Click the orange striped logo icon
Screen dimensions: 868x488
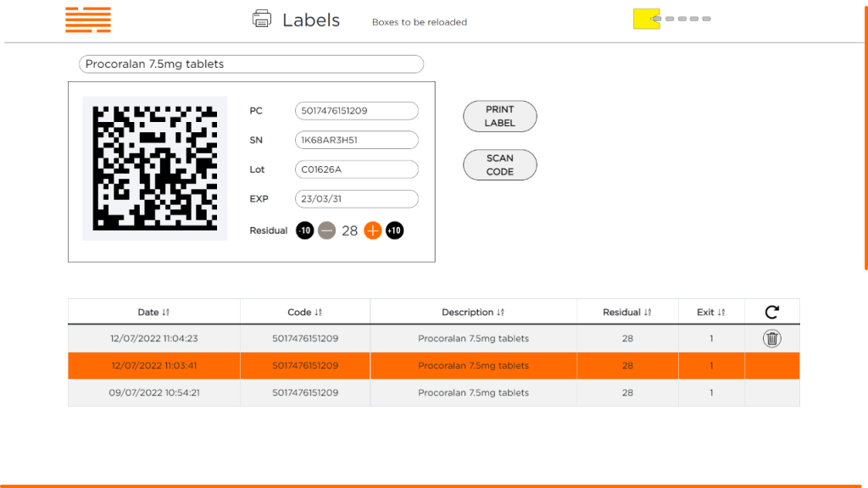(x=88, y=20)
